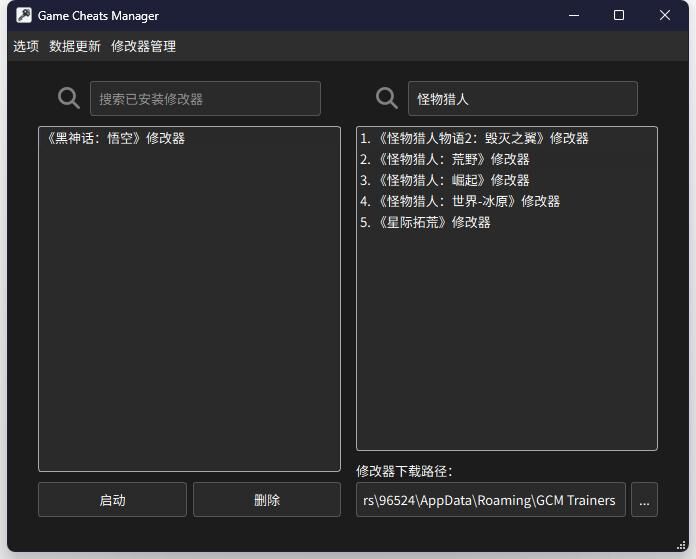
Task: Click the magnifier icon next to 怪物猎人 search
Action: 386,98
